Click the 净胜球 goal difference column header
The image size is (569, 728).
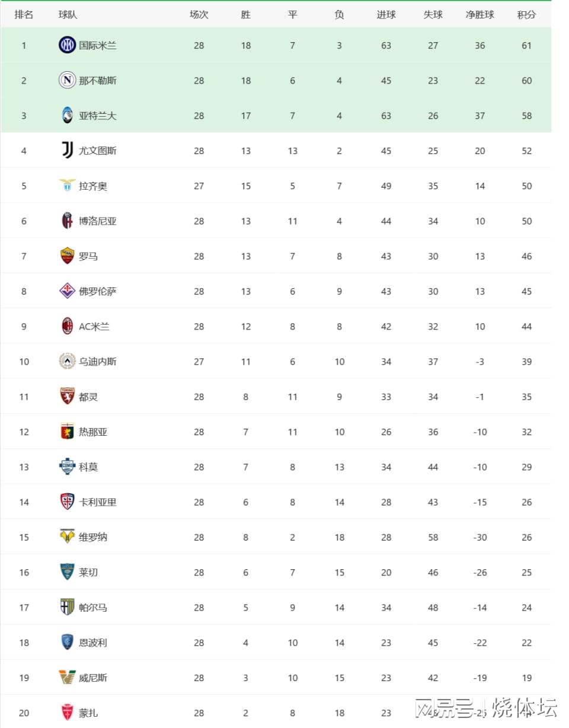tap(480, 15)
